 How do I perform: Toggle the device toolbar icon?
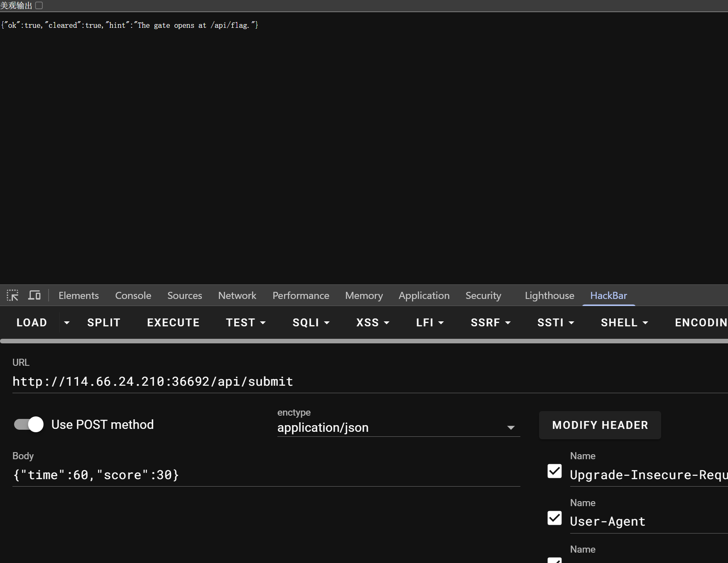click(34, 296)
